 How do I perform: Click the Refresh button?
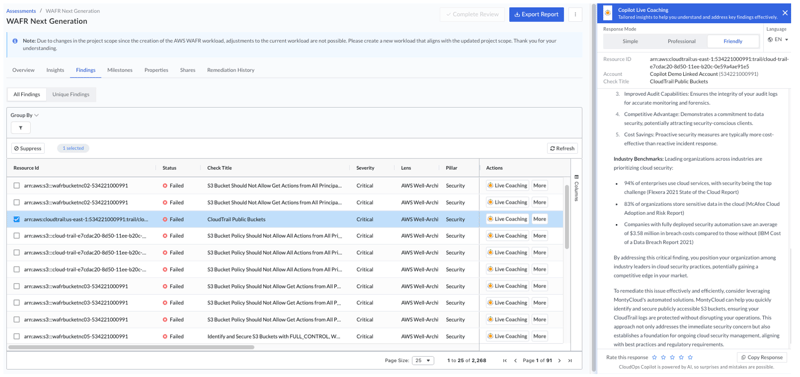coord(562,148)
